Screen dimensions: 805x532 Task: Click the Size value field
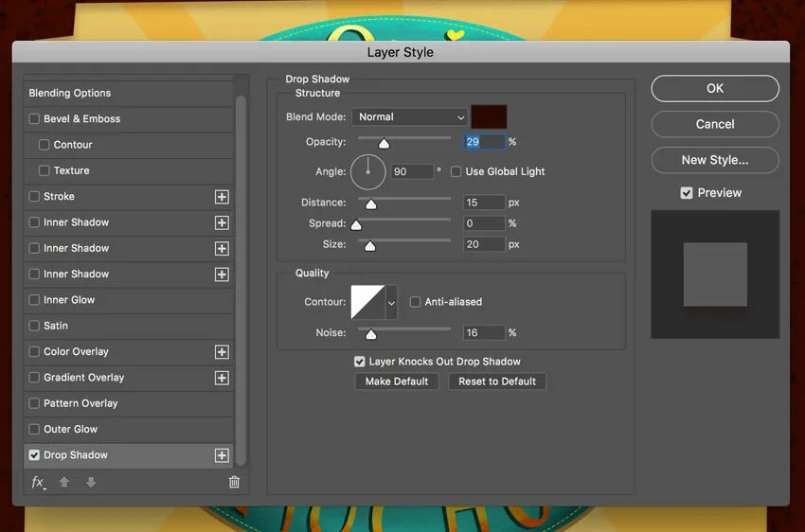click(x=484, y=245)
